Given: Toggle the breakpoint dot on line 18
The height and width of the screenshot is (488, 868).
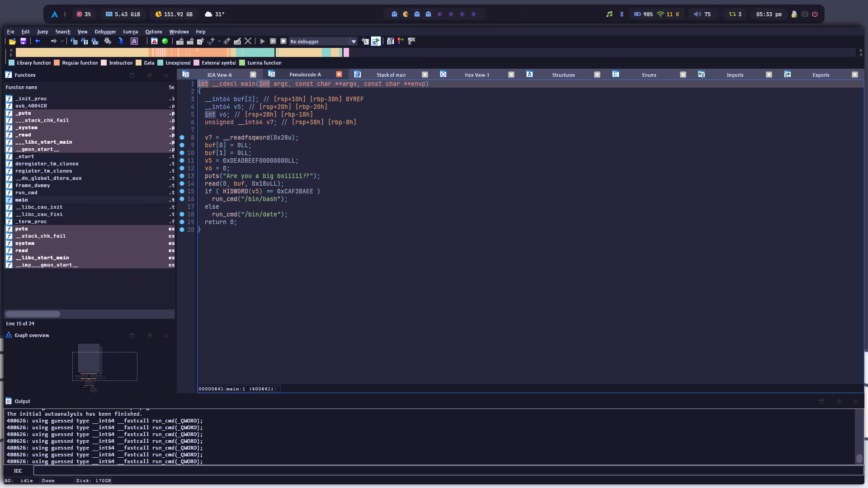Looking at the screenshot, I should click(x=182, y=214).
